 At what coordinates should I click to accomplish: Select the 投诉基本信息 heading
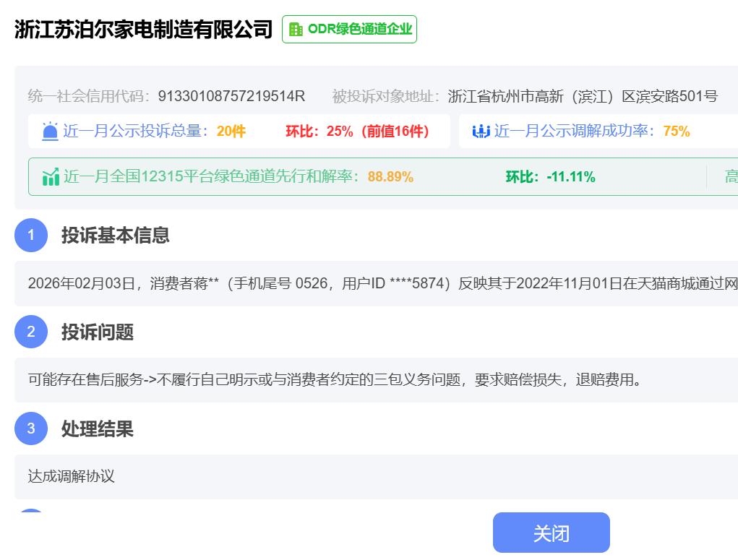pyautogui.click(x=116, y=236)
